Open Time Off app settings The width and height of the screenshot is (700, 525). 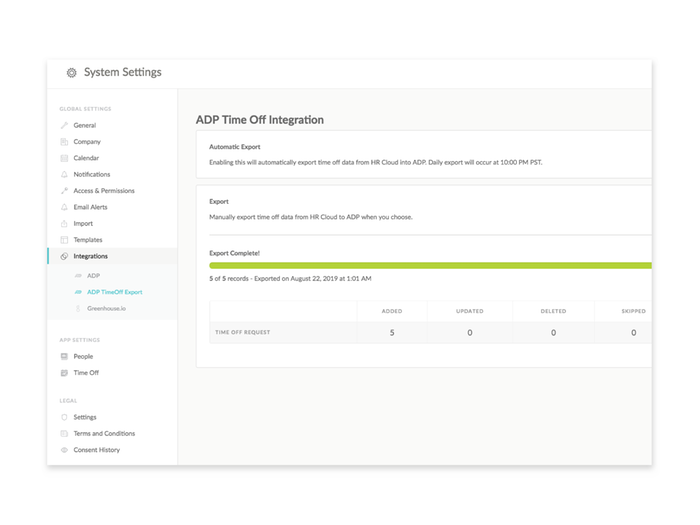(86, 373)
